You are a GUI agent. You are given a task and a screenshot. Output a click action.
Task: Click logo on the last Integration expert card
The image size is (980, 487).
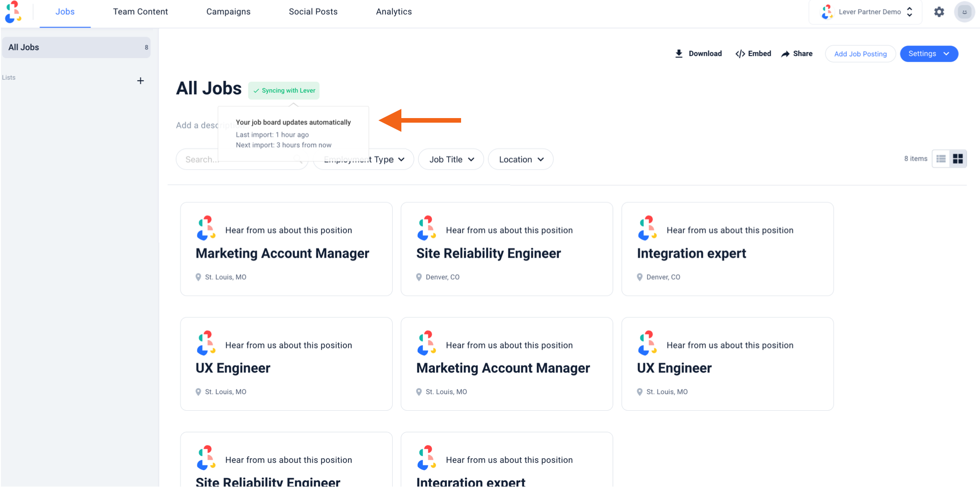pos(427,458)
